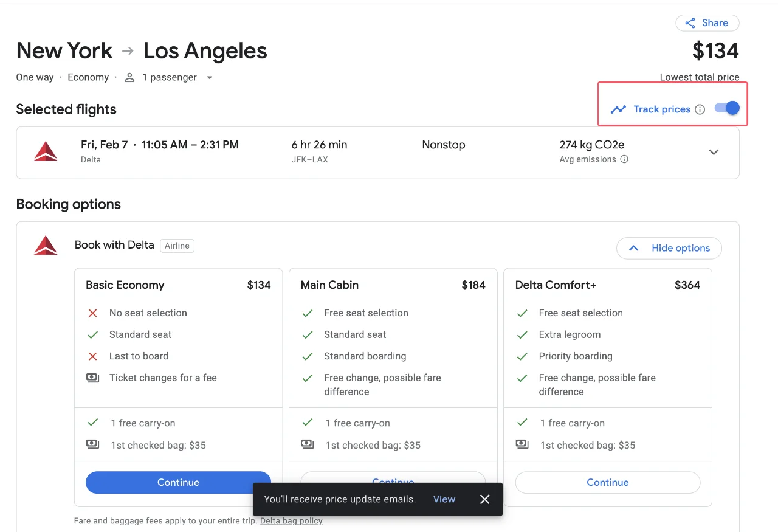This screenshot has height=532, width=778.
Task: Click the Delta logo next to Book with Delta
Action: [x=46, y=245]
